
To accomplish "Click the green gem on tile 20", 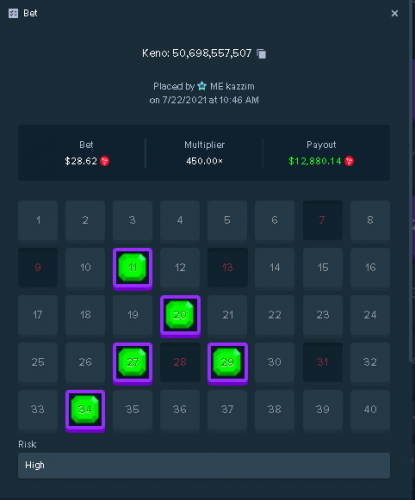I will [180, 315].
